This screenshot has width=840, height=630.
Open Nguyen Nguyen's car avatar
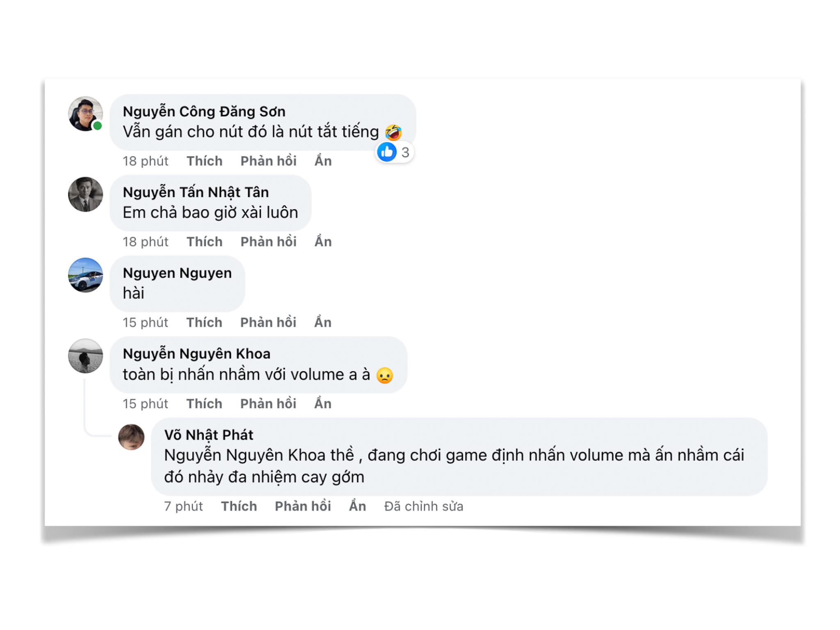pos(85,275)
